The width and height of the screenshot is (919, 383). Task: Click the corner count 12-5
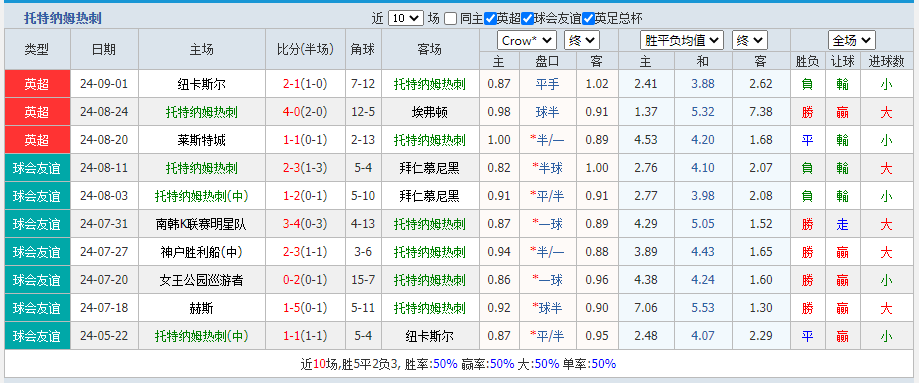pos(363,112)
